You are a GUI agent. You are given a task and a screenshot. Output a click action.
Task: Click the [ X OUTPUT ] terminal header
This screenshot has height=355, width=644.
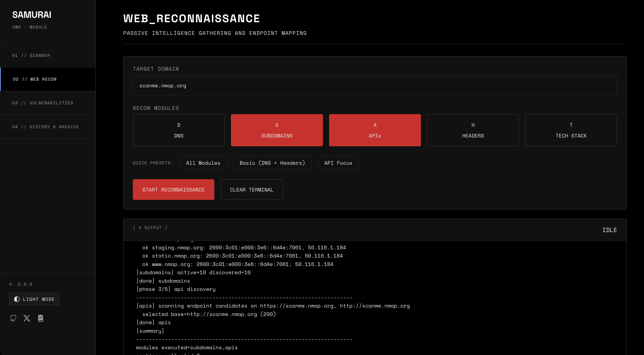(150, 228)
